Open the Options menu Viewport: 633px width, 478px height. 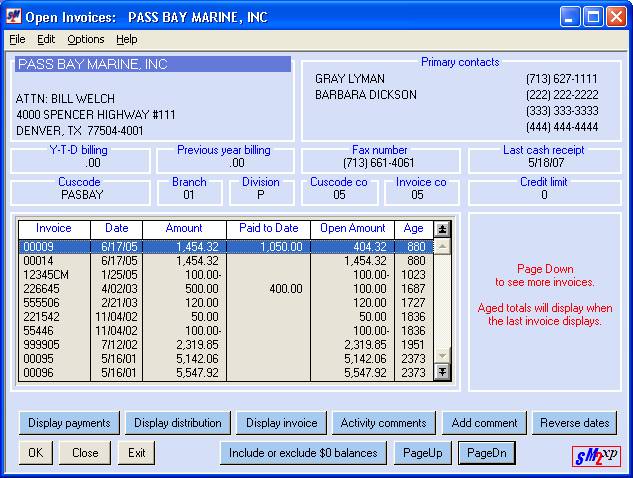pos(86,39)
